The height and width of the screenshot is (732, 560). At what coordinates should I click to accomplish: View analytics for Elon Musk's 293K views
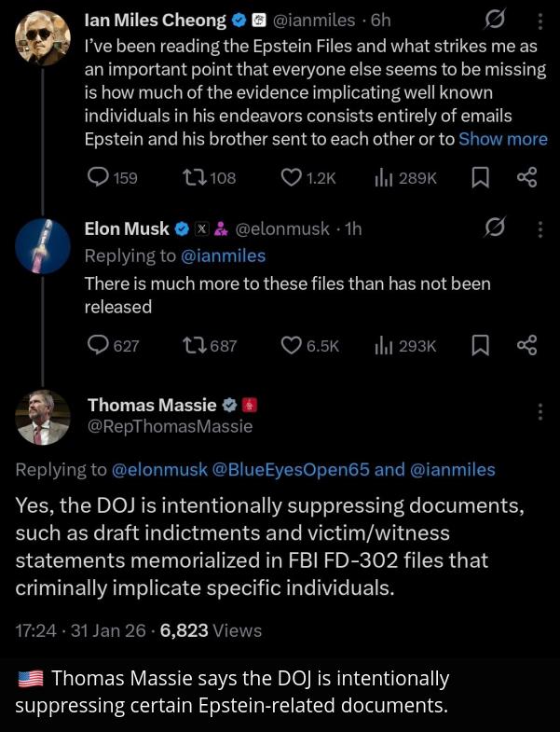pyautogui.click(x=405, y=346)
